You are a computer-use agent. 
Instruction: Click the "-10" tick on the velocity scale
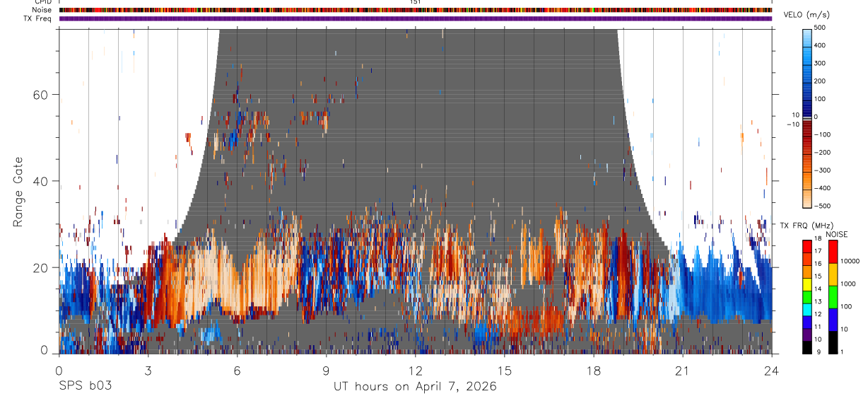tap(792, 124)
